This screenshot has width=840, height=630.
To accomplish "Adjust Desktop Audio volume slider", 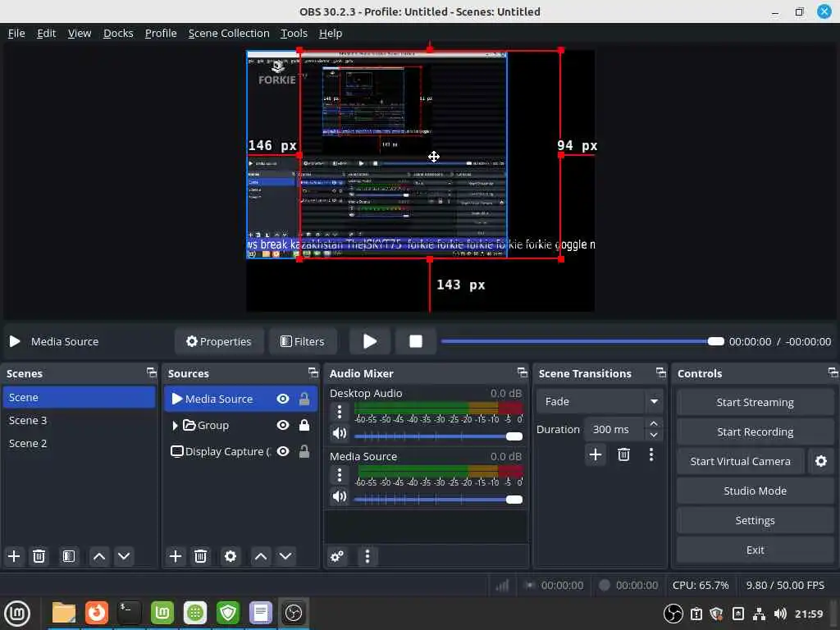I will click(x=438, y=436).
